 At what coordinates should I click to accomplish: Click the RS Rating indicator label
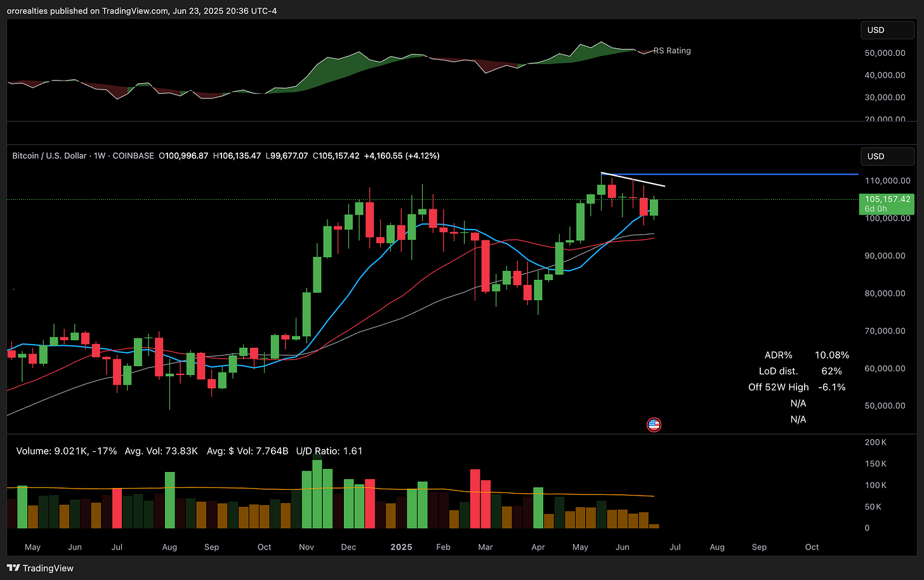[x=672, y=51]
